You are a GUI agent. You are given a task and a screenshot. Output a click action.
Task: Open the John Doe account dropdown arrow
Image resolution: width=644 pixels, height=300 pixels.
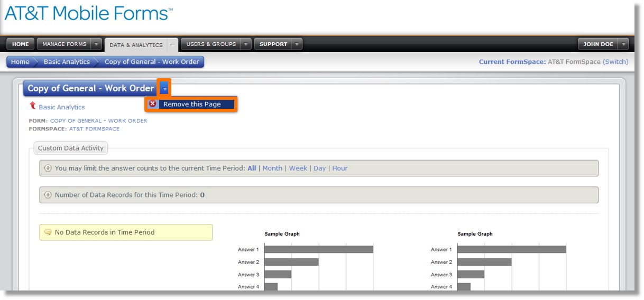click(623, 44)
